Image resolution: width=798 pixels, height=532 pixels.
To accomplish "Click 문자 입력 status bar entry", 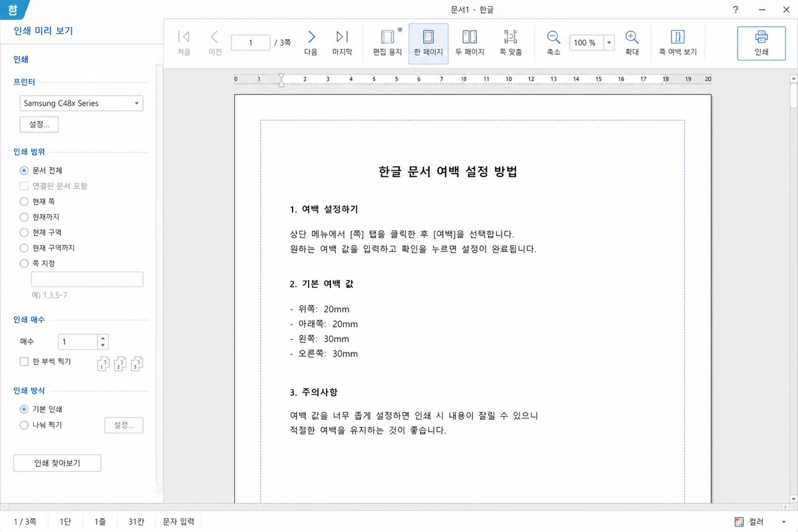I will point(179,522).
